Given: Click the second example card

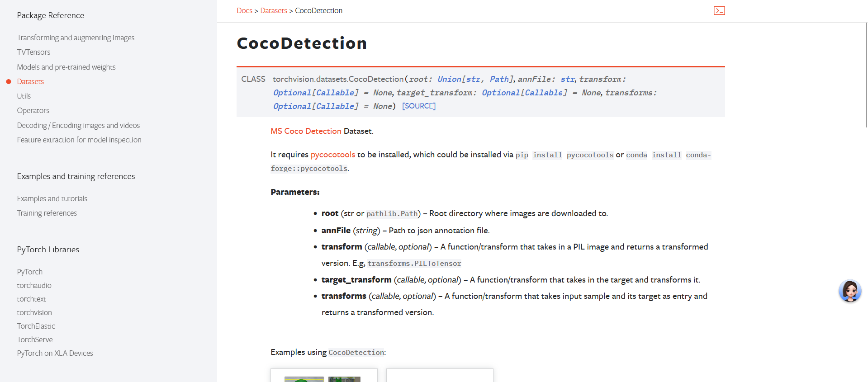Looking at the screenshot, I should coord(440,376).
